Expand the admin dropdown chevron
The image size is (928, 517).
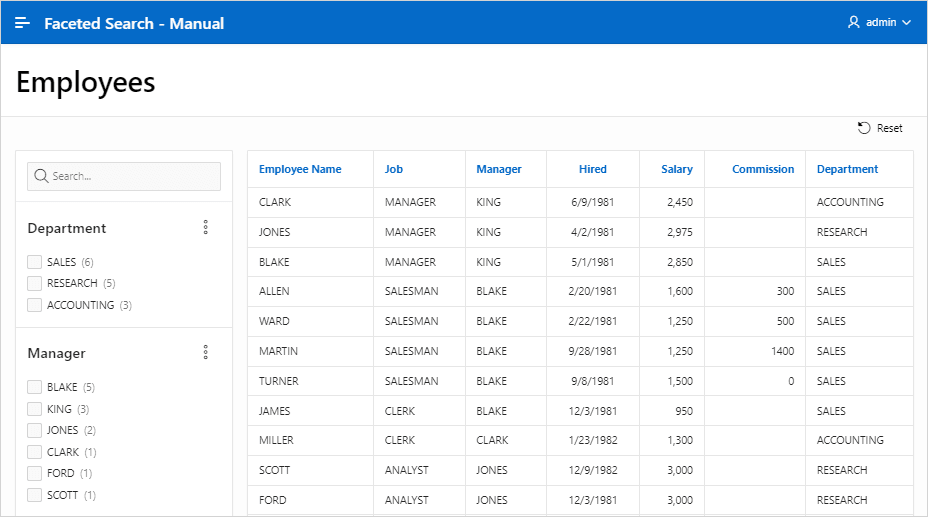coord(906,22)
